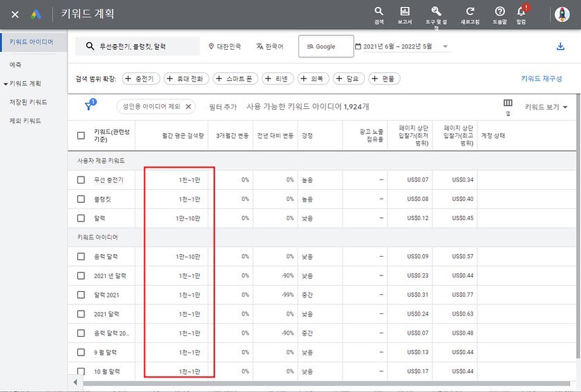Remove the 성인용 아이디어 제외 filter chip
This screenshot has height=392, width=581.
click(188, 106)
